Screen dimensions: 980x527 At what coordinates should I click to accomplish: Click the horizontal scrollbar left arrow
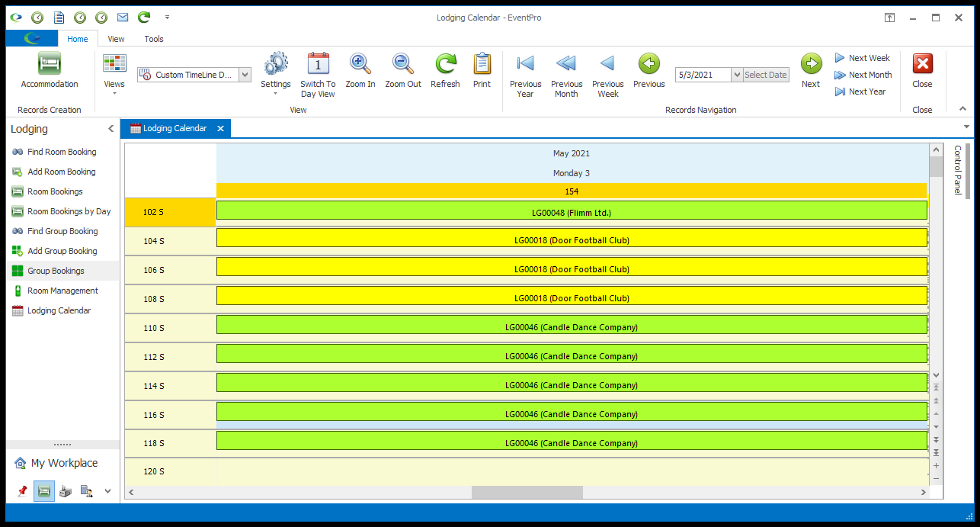[x=130, y=493]
